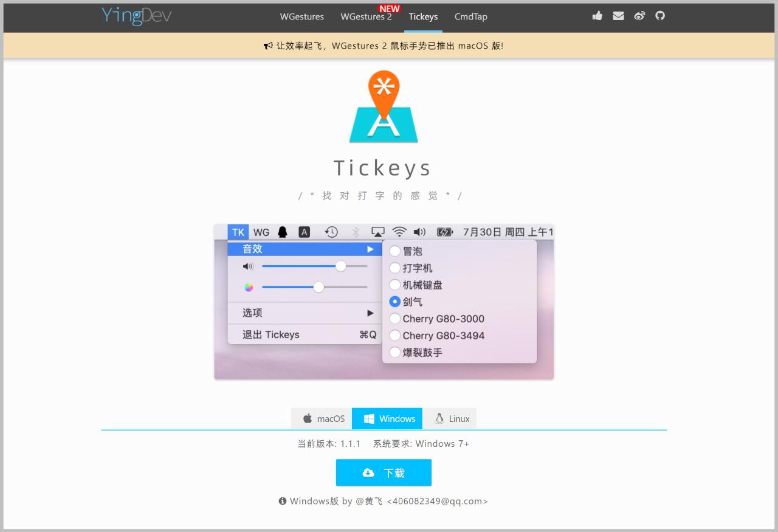Viewport: 778px width, 532px height.
Task: Adjust the volume slider in the menu
Action: click(x=340, y=266)
